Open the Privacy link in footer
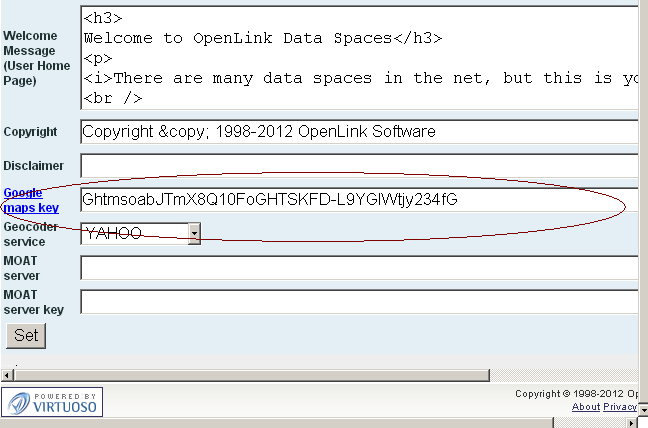This screenshot has height=428, width=648. pyautogui.click(x=620, y=407)
